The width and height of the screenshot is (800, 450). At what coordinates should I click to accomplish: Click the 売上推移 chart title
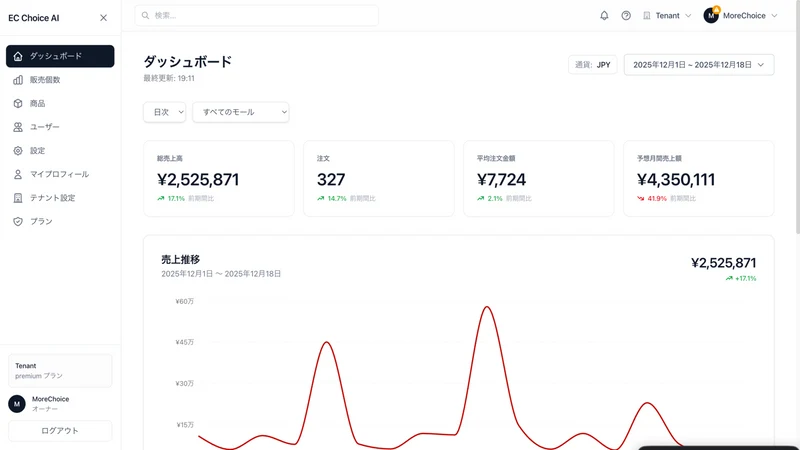pyautogui.click(x=181, y=259)
